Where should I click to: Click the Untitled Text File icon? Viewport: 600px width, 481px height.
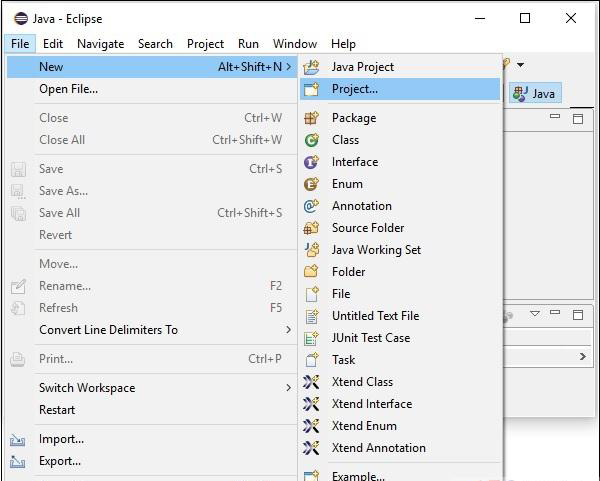[x=312, y=316]
